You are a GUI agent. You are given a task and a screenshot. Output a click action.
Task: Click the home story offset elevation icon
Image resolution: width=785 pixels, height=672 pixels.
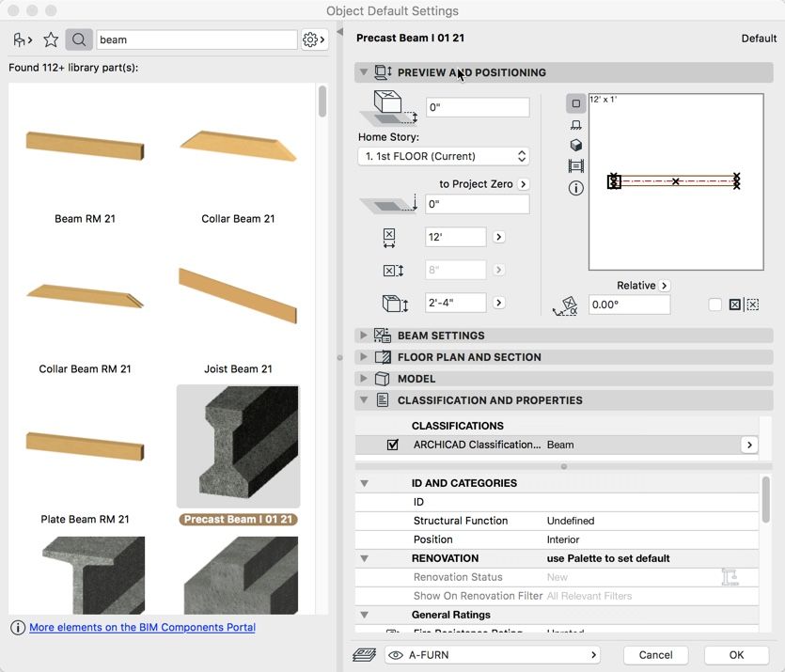click(389, 107)
